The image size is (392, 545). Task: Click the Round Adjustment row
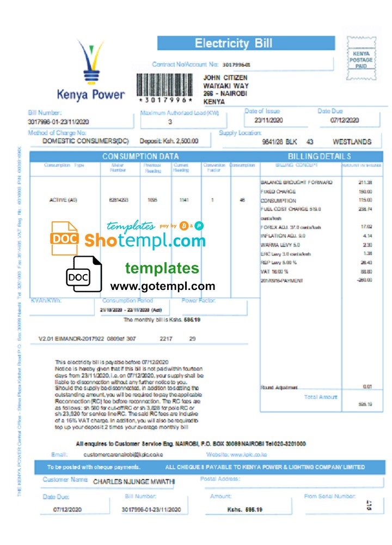pos(316,387)
